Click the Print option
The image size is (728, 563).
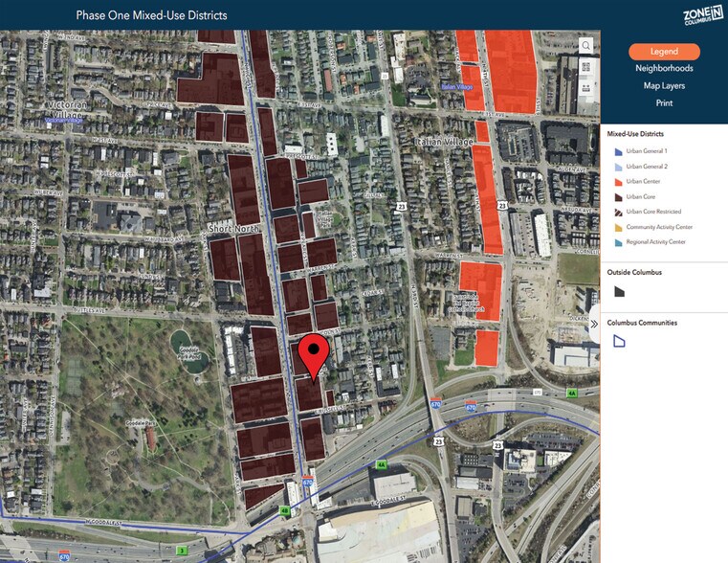tap(664, 102)
